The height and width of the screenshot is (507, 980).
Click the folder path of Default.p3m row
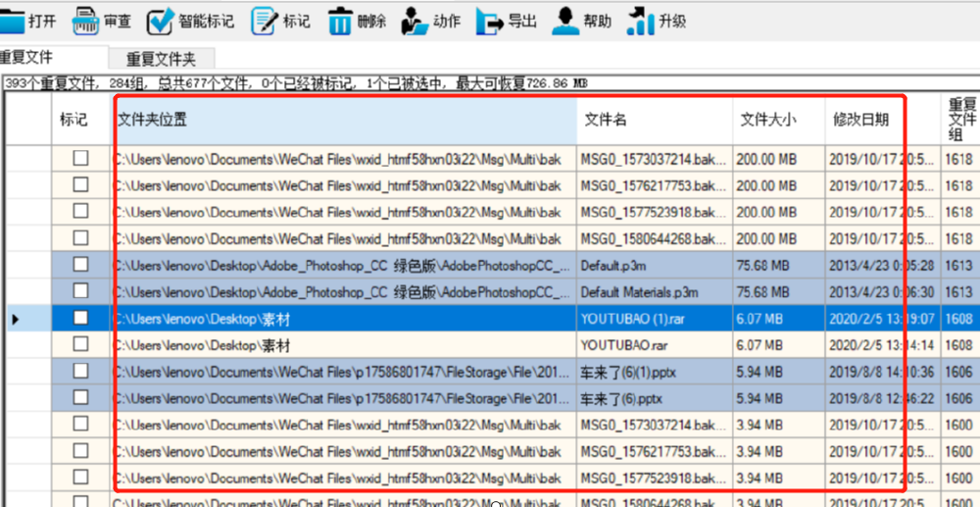(x=342, y=266)
